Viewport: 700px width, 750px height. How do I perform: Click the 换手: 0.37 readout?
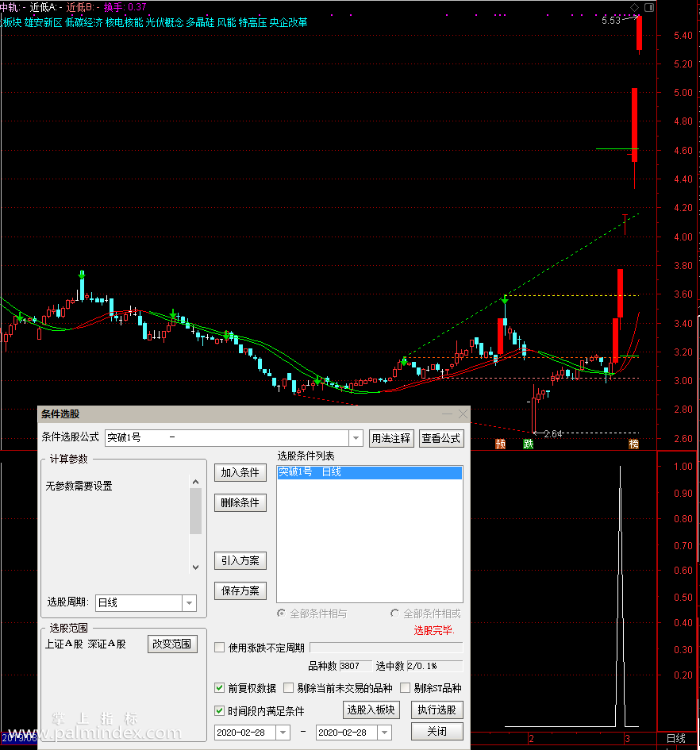click(125, 7)
